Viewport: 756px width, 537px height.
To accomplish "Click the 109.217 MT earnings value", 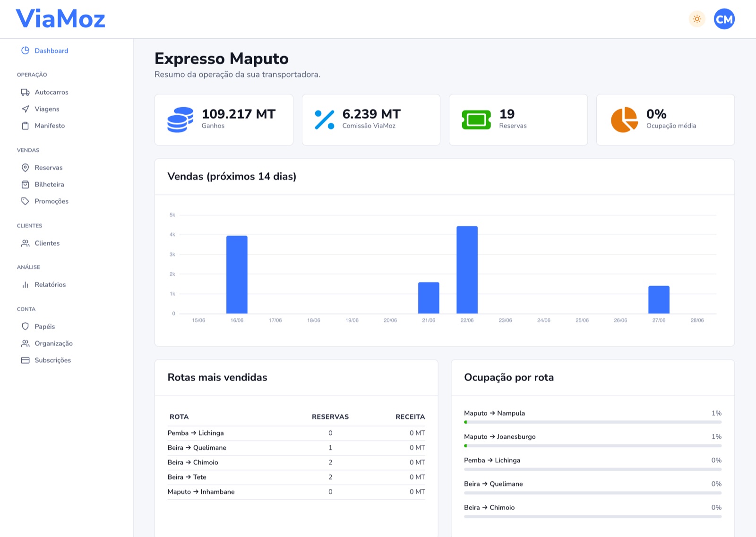I will coord(239,114).
